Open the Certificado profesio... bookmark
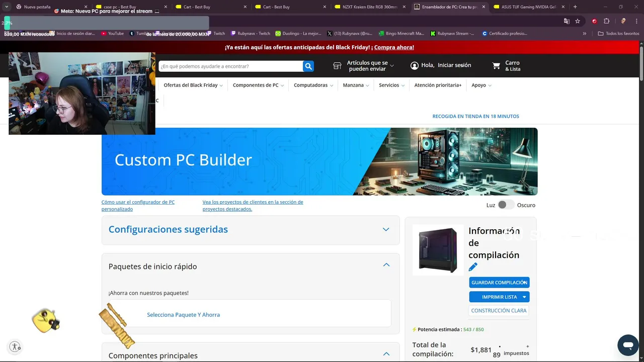The width and height of the screenshot is (644, 362). pos(505,34)
